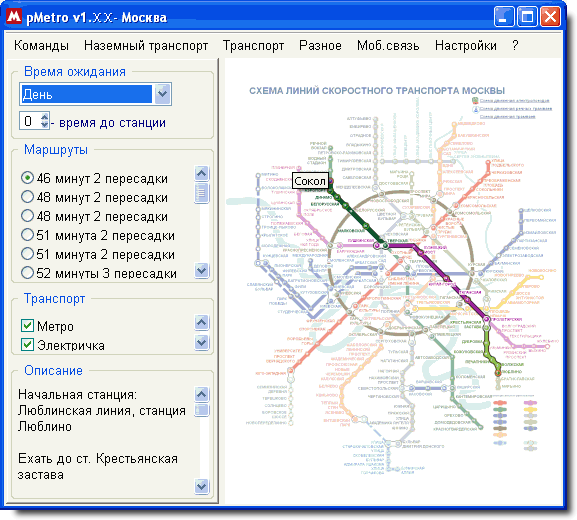Screen dimensions: 577x520
Task: Click the Тверская transfer station on map
Action: (385, 245)
